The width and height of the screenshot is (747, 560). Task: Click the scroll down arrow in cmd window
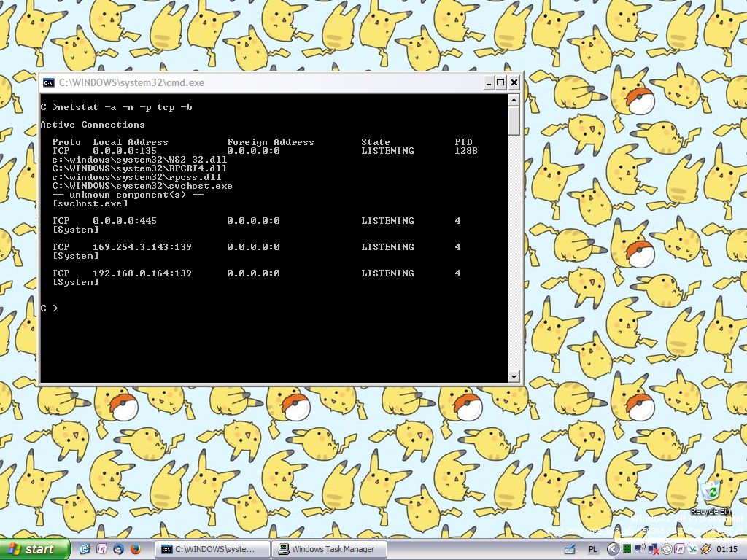(514, 376)
